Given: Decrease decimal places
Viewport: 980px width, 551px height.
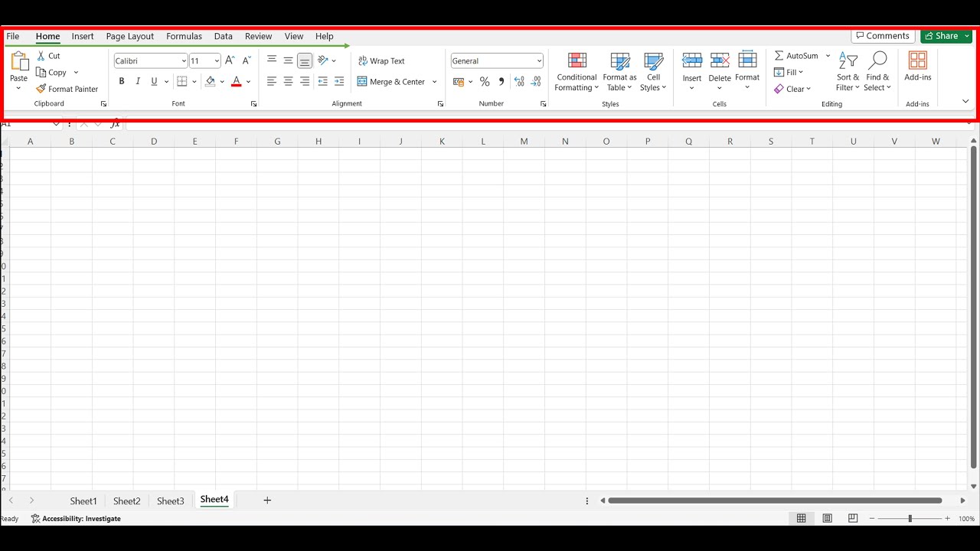Looking at the screenshot, I should (x=536, y=81).
